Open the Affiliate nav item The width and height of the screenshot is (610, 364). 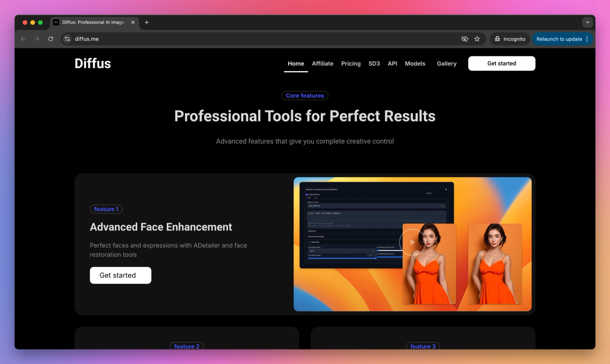(x=323, y=64)
